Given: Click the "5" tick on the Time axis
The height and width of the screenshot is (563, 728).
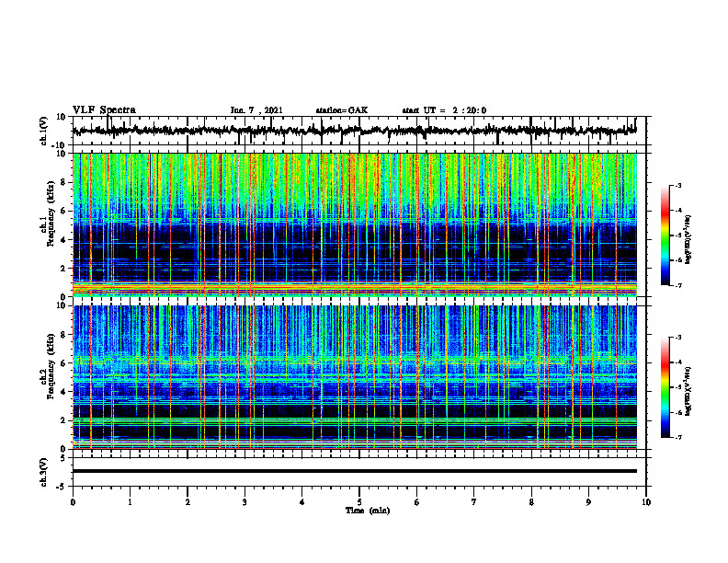Looking at the screenshot, I should 359,502.
